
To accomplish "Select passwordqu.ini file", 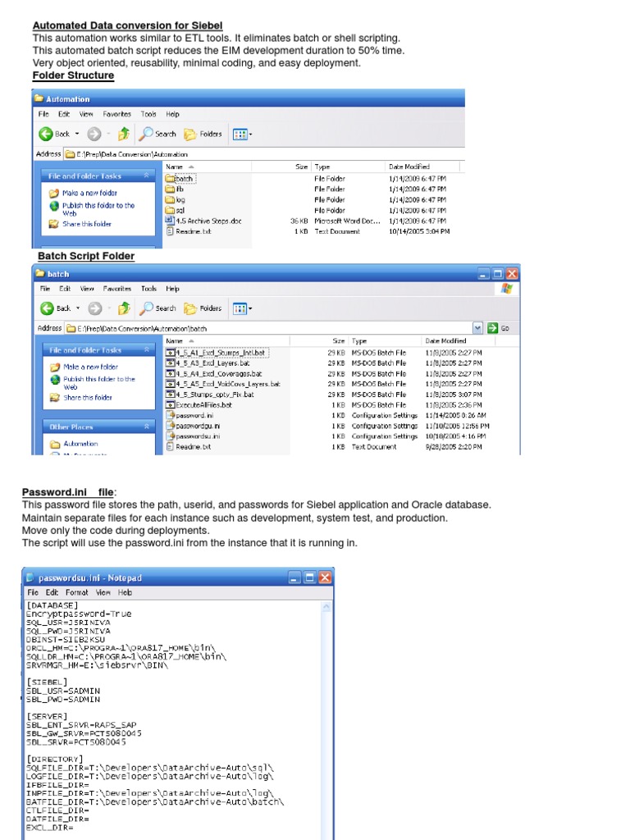I will [x=193, y=426].
